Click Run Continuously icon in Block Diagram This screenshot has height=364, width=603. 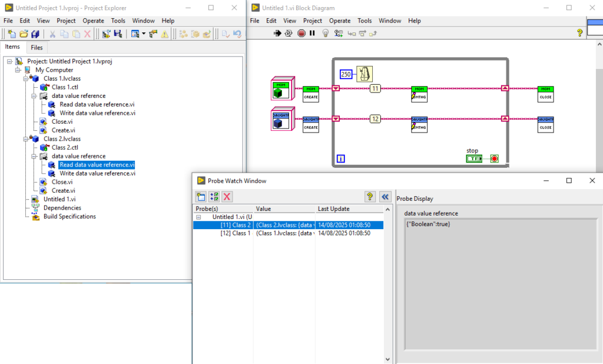click(289, 34)
